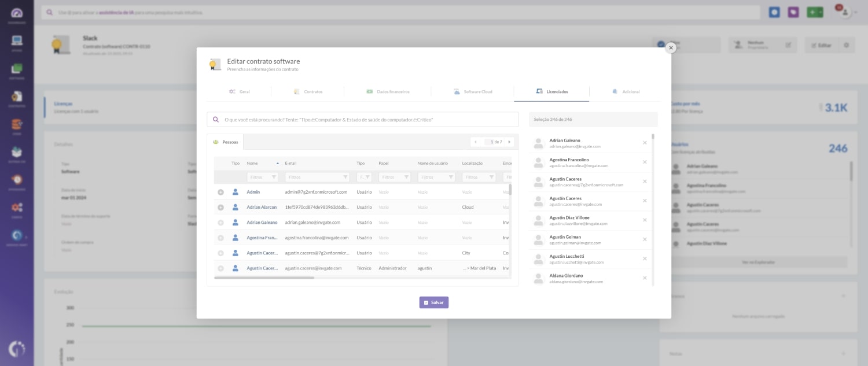Remove agustin.caceres@7g2xnf.onmicrosoft.com from selection
868x366 pixels.
click(x=645, y=182)
